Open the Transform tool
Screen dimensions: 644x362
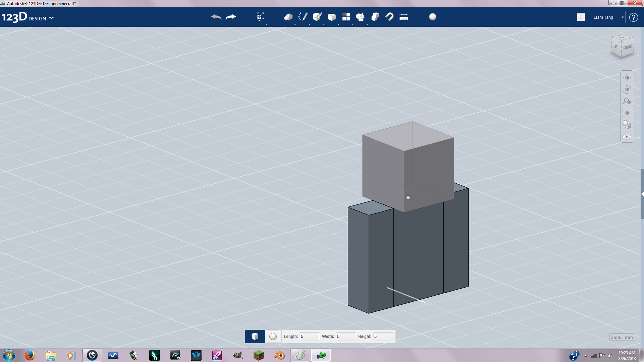pos(260,17)
